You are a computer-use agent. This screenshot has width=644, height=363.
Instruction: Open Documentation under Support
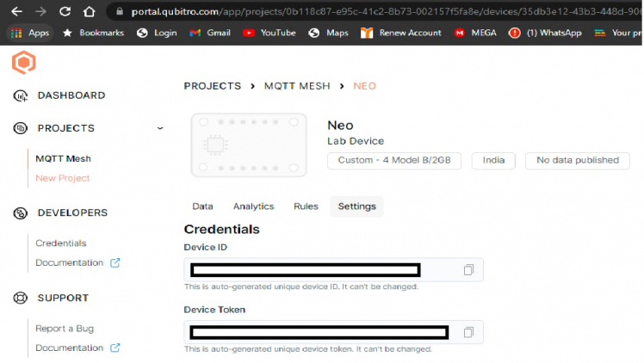click(x=70, y=348)
